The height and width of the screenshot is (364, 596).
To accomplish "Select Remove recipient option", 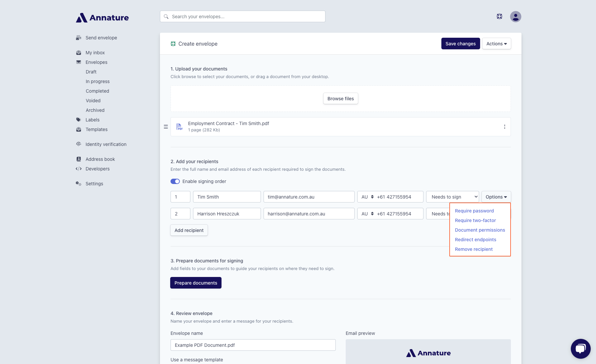I will click(473, 249).
